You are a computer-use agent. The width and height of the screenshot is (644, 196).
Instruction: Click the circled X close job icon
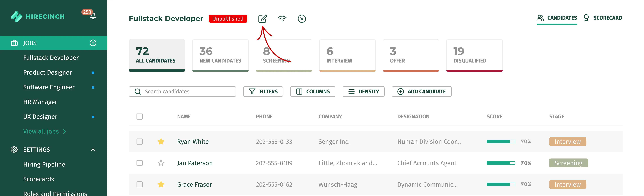[x=302, y=19]
